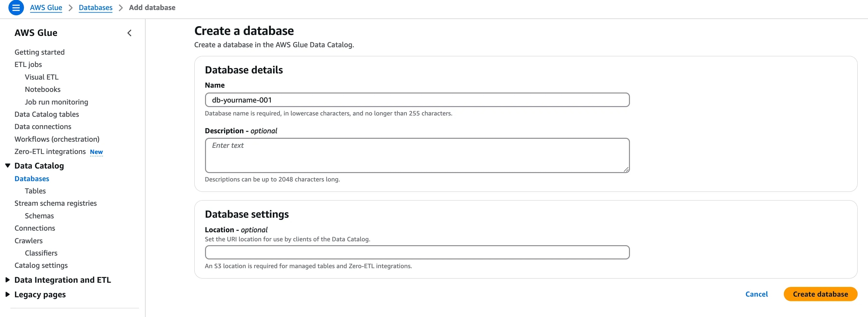868x317 pixels.
Task: Select Crawlers in the navigation
Action: tap(28, 241)
